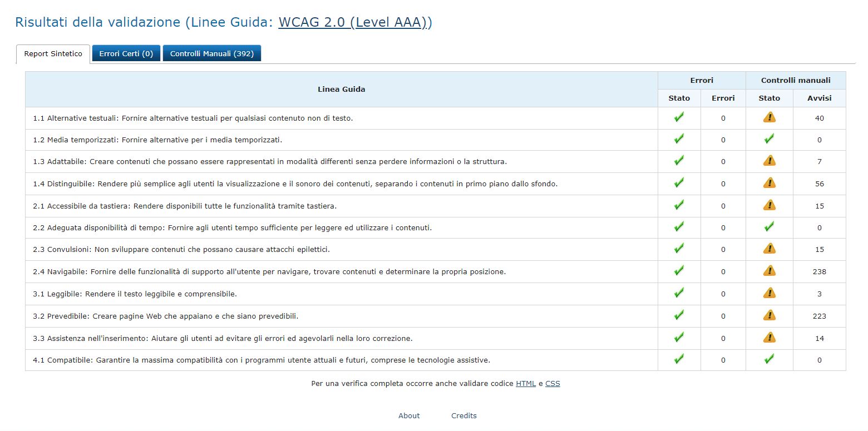Screen dimensions: 868x431
Task: Click warning icon for 3.3 Assistenza nell'inserimento
Action: click(769, 338)
